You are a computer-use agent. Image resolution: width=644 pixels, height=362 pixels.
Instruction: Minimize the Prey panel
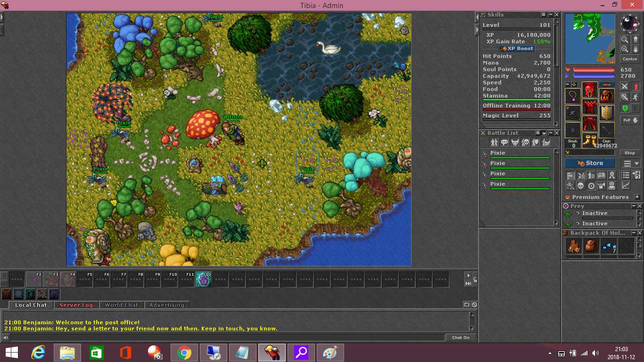click(634, 206)
